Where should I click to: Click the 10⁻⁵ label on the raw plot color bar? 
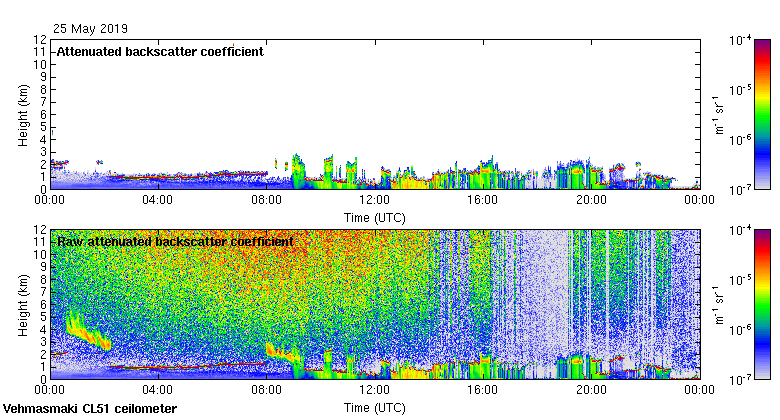tap(740, 280)
